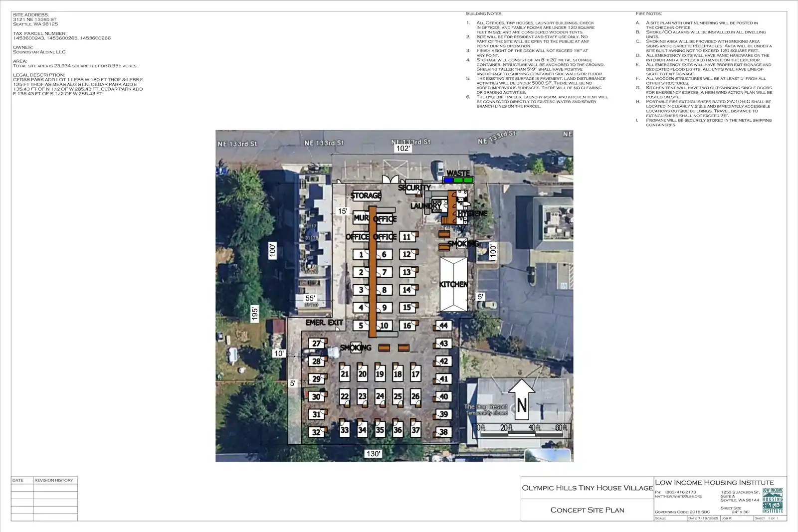Screen dimensions: 798x532
Task: Click the Olympic Hills Tiny House Village title
Action: (587, 488)
